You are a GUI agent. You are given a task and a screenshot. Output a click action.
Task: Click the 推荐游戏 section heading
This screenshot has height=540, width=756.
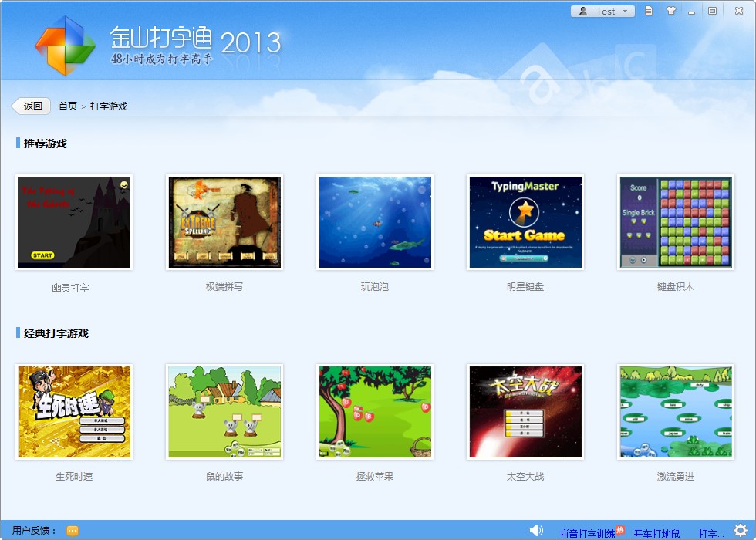(x=46, y=143)
